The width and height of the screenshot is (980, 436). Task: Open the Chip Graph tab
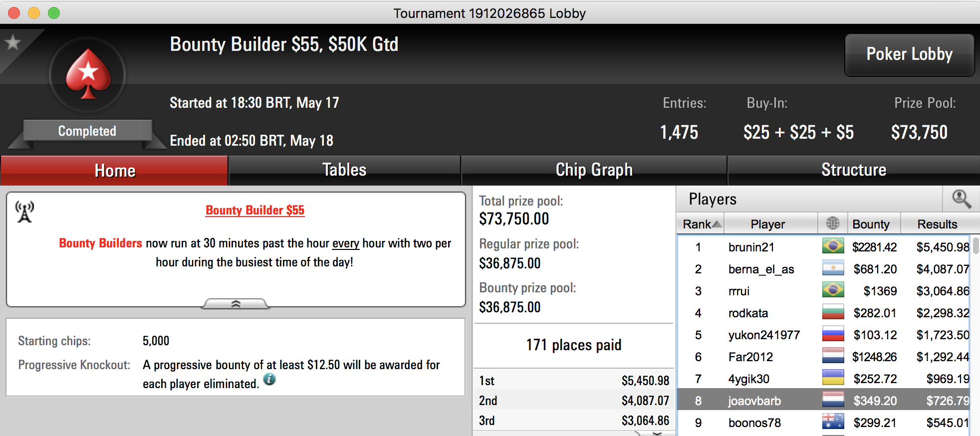[594, 170]
